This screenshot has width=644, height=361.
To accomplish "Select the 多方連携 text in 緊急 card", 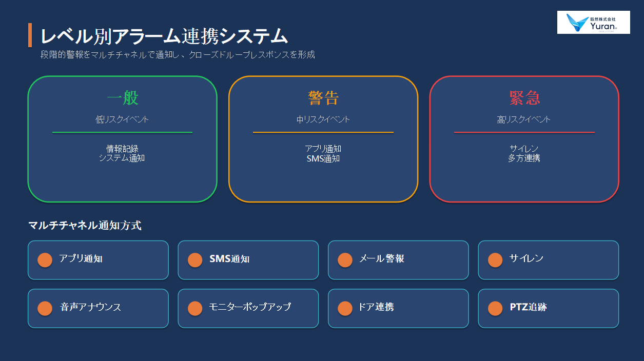I will pyautogui.click(x=524, y=158).
